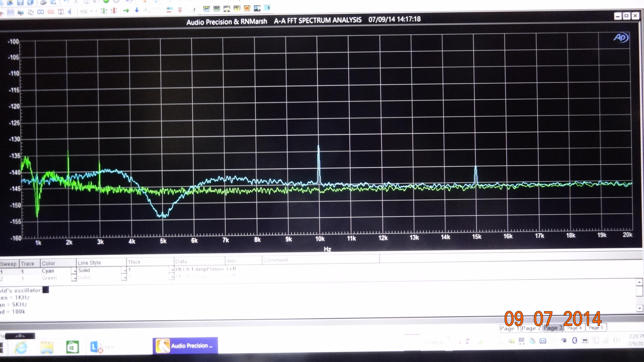This screenshot has height=362, width=644.
Task: Click the Solid line style cell in the Cyan row
Action: click(99, 270)
